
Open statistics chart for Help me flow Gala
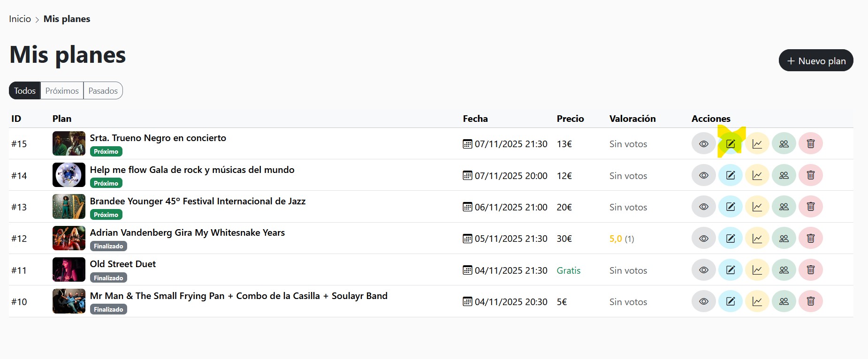[x=757, y=175]
